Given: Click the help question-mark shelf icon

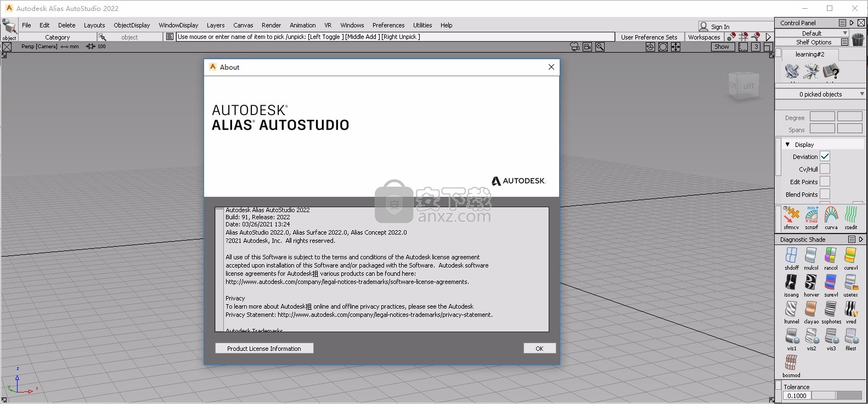Looking at the screenshot, I should pos(831,71).
